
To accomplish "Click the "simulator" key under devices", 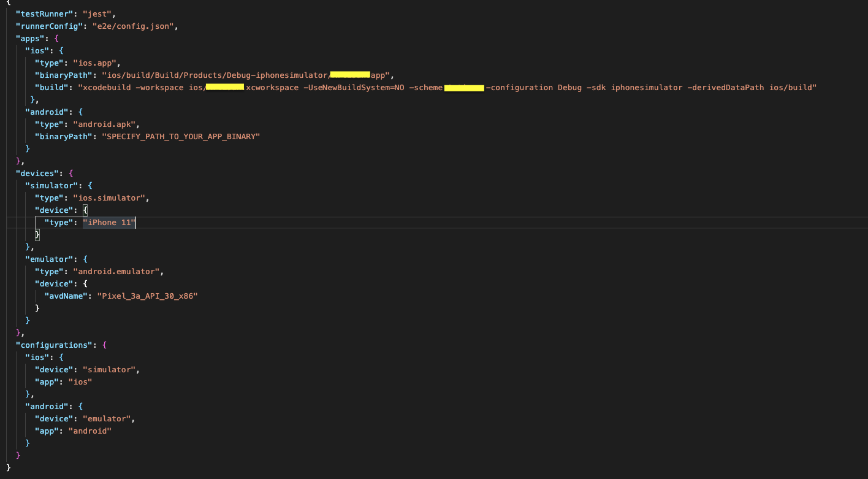I will pyautogui.click(x=51, y=185).
